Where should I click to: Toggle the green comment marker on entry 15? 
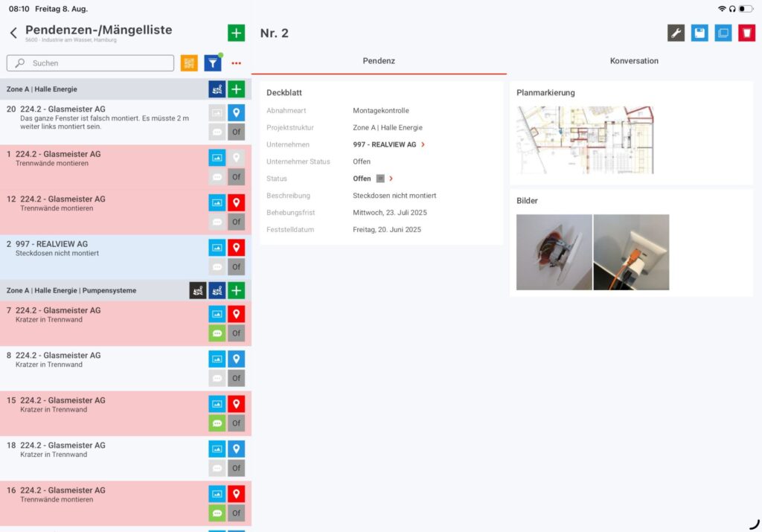(217, 423)
